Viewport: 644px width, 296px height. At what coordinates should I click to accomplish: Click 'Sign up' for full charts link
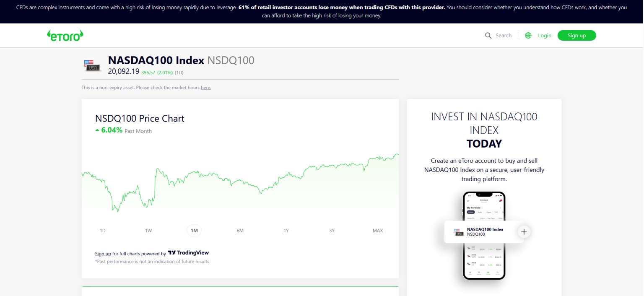[x=103, y=254]
